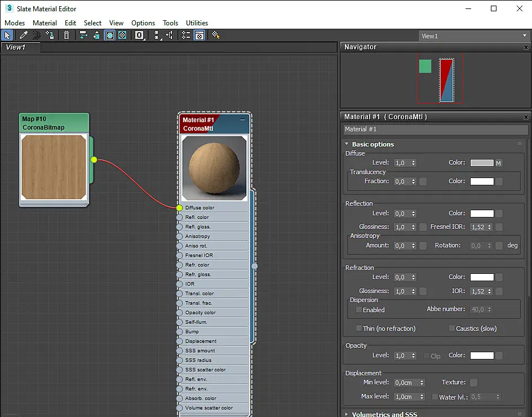This screenshot has width=532, height=417.
Task: Open the Options menu
Action: 143,23
